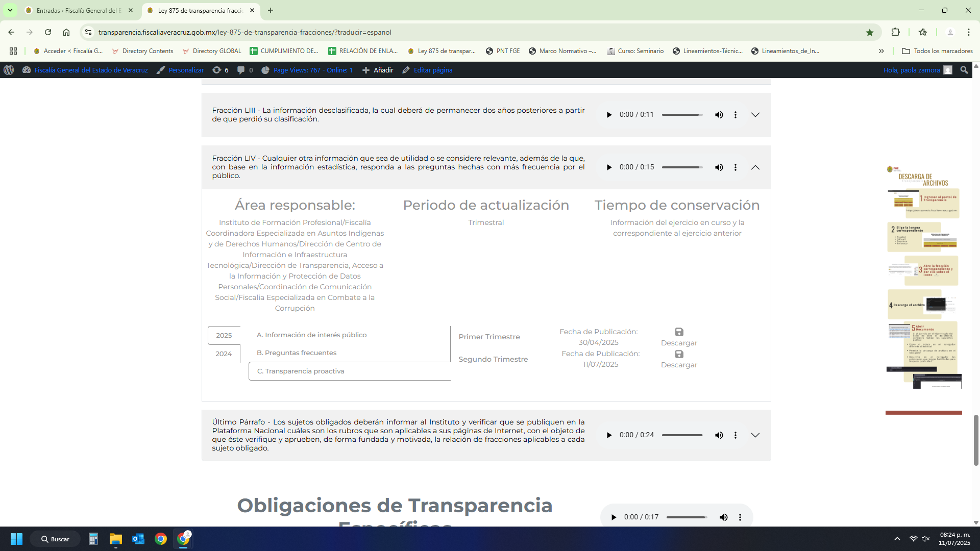
Task: Collapse the Fracción LIV section chevron
Action: click(755, 167)
